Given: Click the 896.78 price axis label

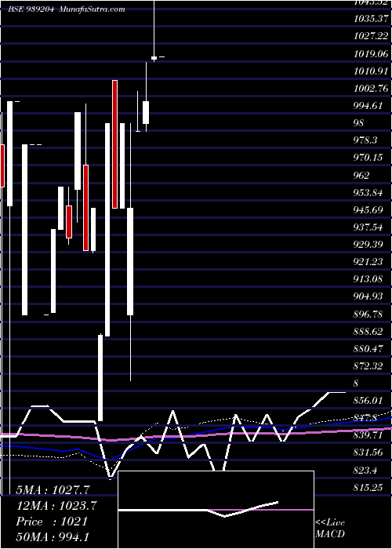Looking at the screenshot, I should pyautogui.click(x=368, y=314).
